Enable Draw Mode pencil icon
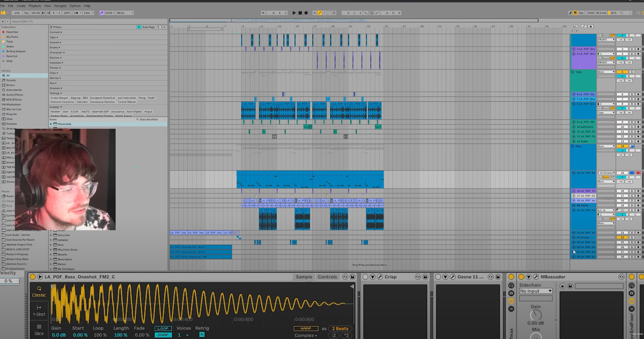The width and height of the screenshot is (644, 339). pyautogui.click(x=570, y=13)
